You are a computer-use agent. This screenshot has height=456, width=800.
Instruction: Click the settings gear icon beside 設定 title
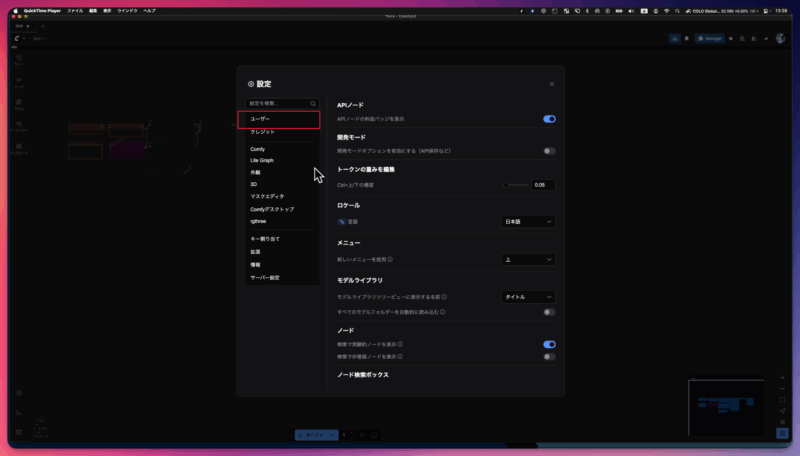[x=251, y=84]
